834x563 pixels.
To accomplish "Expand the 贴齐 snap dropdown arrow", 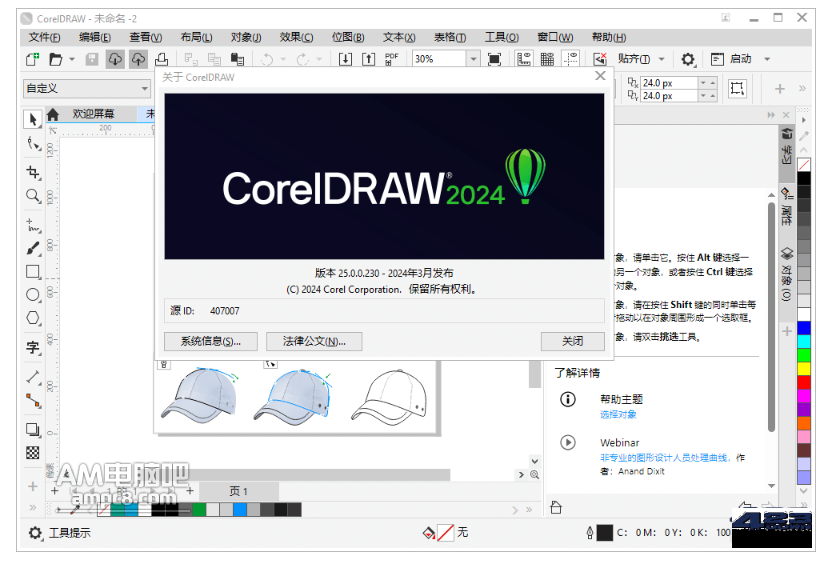I will [662, 59].
